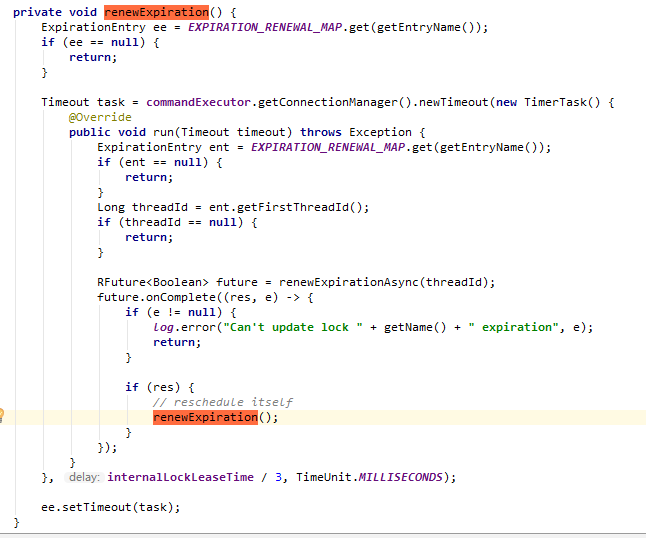Click the 'delay:' parameter inlay hint
Image resolution: width=646 pixels, height=538 pixels.
click(x=84, y=477)
